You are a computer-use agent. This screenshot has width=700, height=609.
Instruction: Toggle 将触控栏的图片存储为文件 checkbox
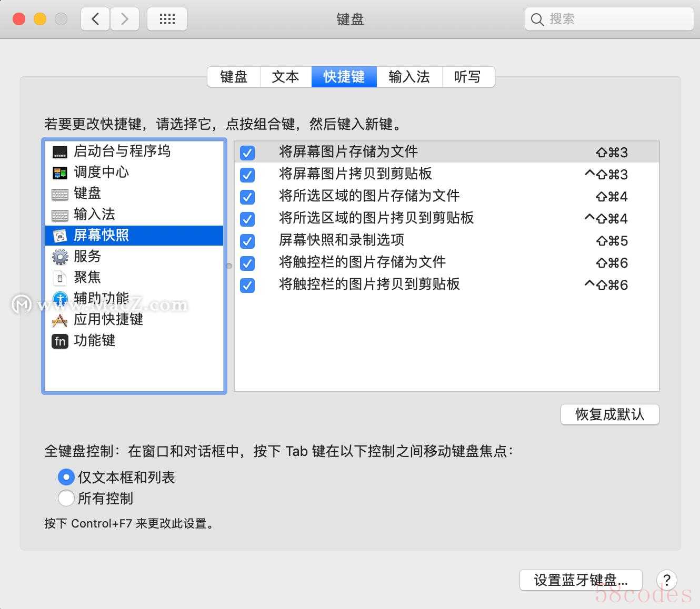247,263
